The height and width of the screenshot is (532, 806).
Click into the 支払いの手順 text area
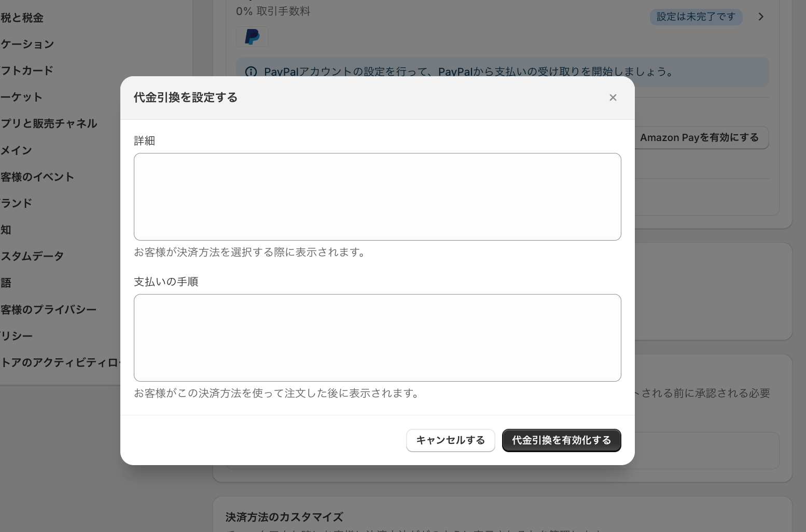pos(377,338)
